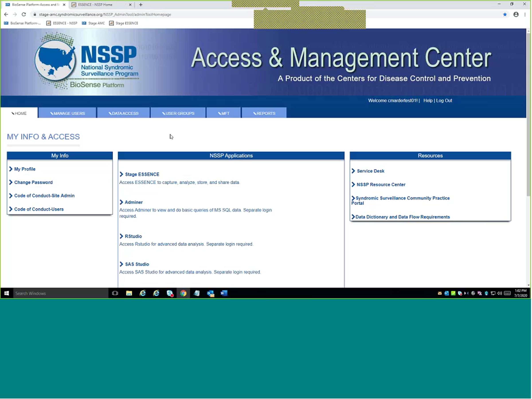Viewport: 532px width, 399px height.
Task: Click the padlock site security icon
Action: tap(35, 14)
